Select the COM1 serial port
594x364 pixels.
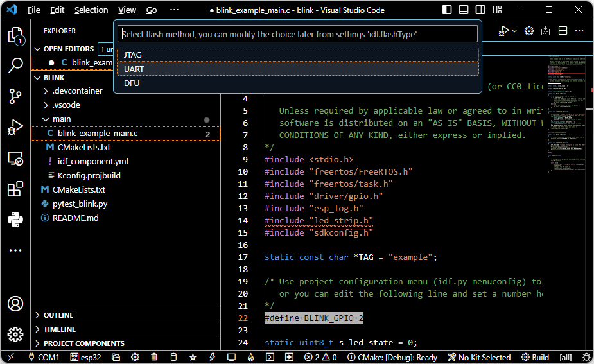[x=44, y=357]
